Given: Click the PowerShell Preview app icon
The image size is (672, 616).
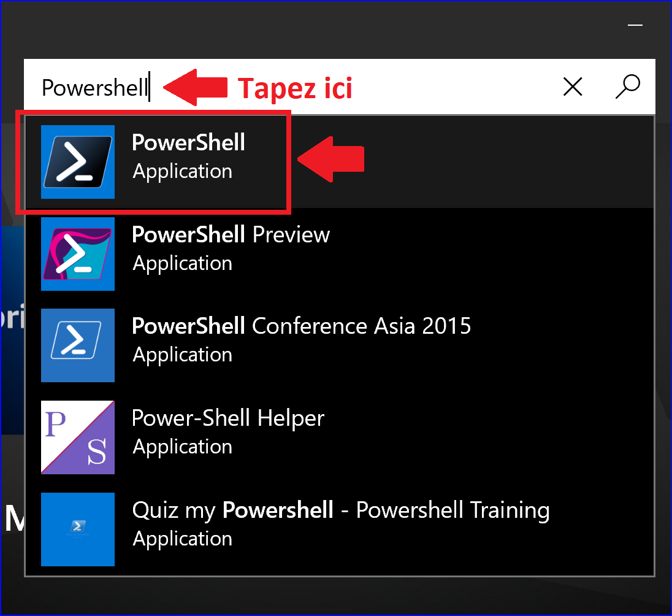Looking at the screenshot, I should (x=78, y=253).
